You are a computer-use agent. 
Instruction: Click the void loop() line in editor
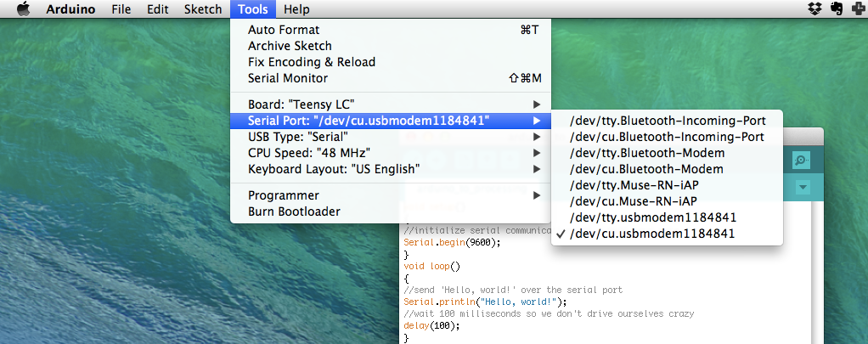click(x=431, y=266)
